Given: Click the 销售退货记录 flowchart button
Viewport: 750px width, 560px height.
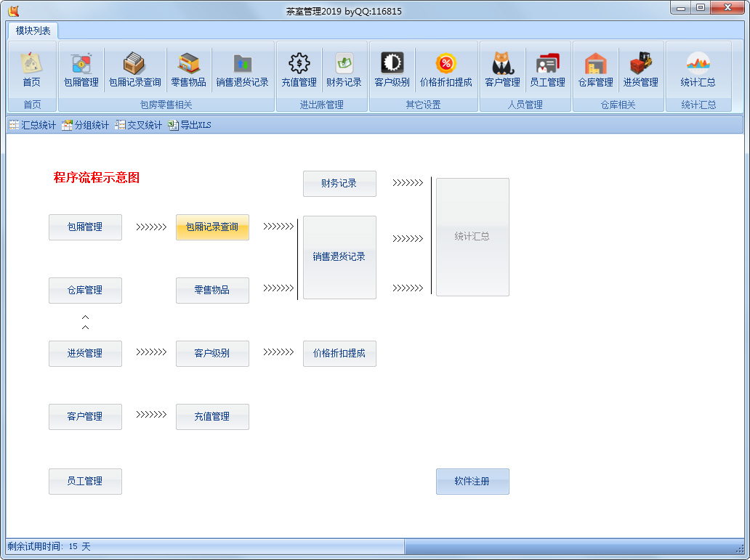Looking at the screenshot, I should tap(339, 257).
